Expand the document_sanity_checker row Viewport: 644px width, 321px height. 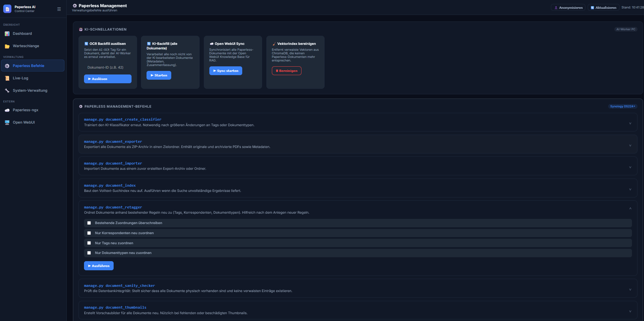click(x=630, y=289)
